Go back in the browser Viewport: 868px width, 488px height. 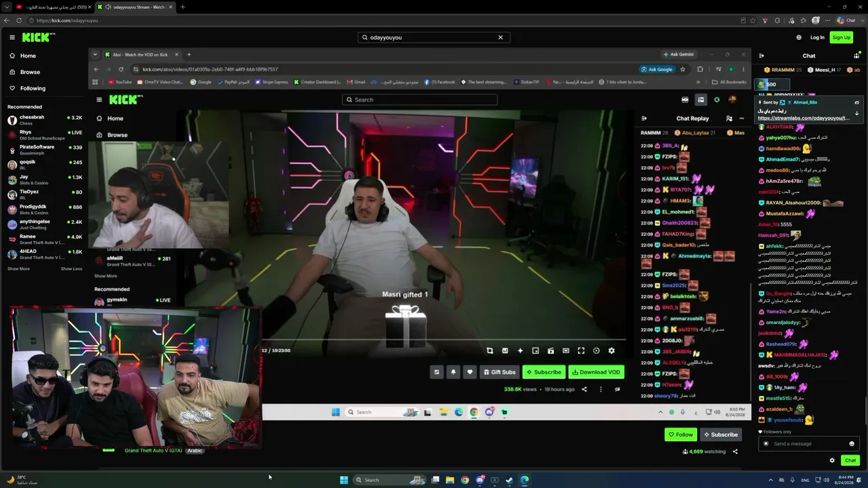[x=7, y=20]
